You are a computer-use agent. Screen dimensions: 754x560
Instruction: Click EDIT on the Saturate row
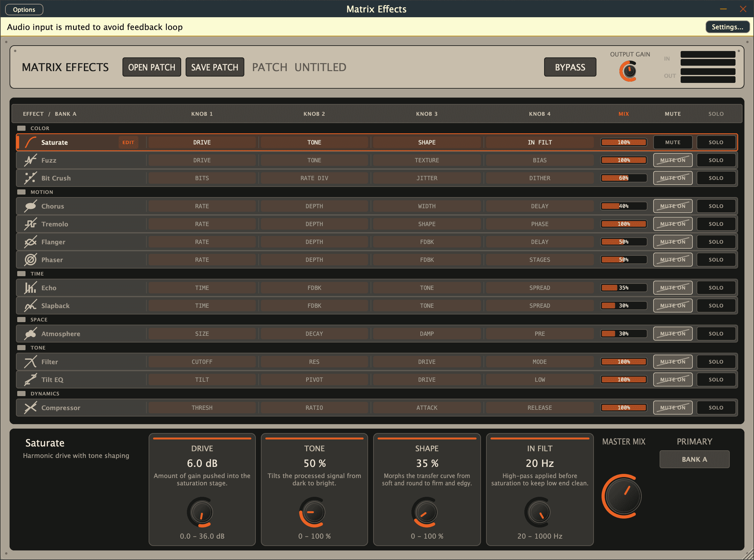[128, 142]
